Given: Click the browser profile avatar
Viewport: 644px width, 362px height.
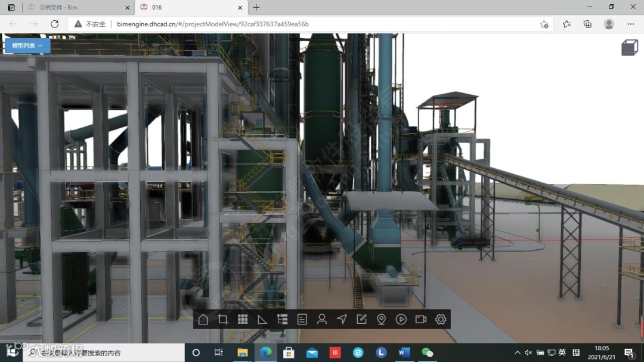Looking at the screenshot, I should (609, 24).
